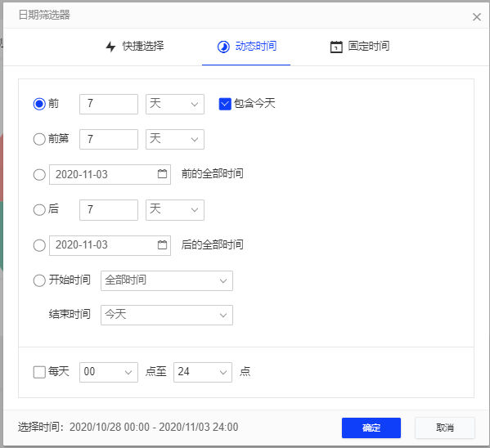
Task: Select the 后 radio option
Action: [x=39, y=209]
